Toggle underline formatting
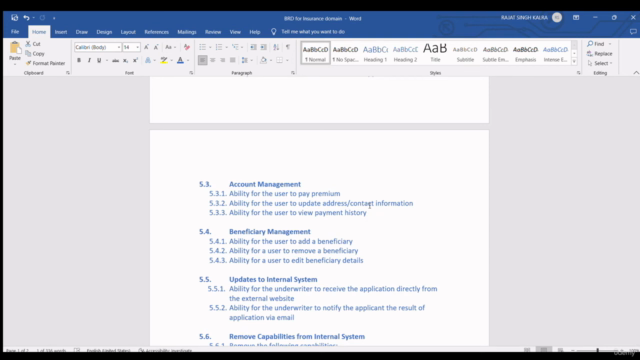 click(99, 60)
